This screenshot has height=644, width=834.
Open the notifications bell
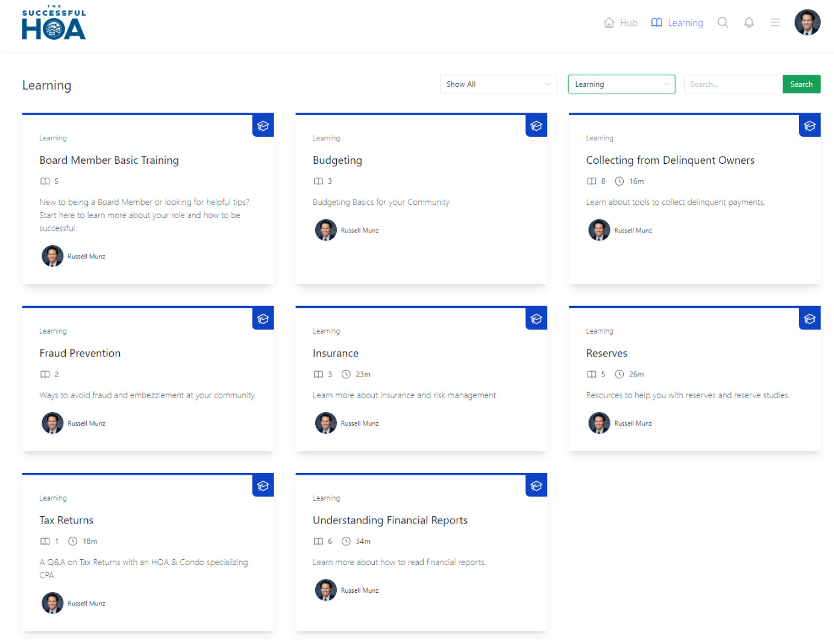point(748,23)
